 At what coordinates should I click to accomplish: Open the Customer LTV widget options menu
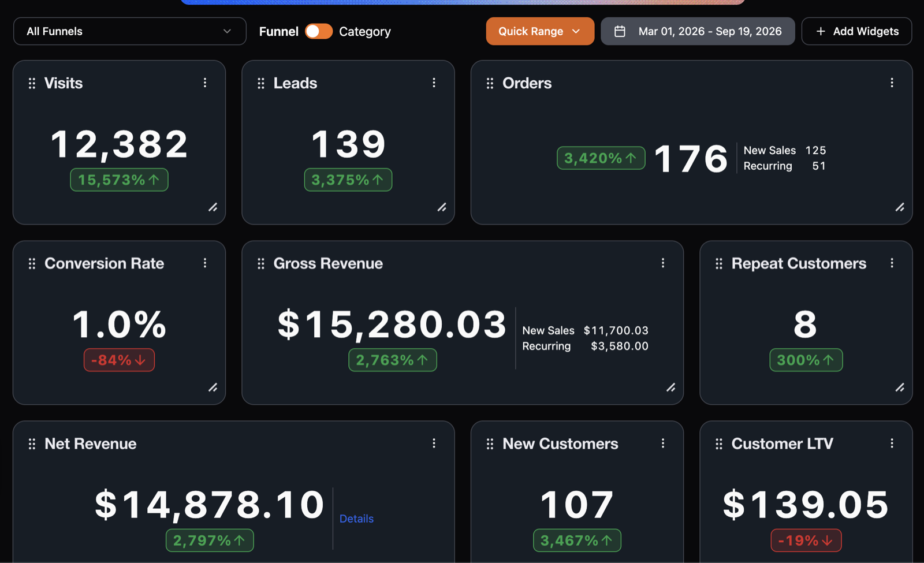892,443
